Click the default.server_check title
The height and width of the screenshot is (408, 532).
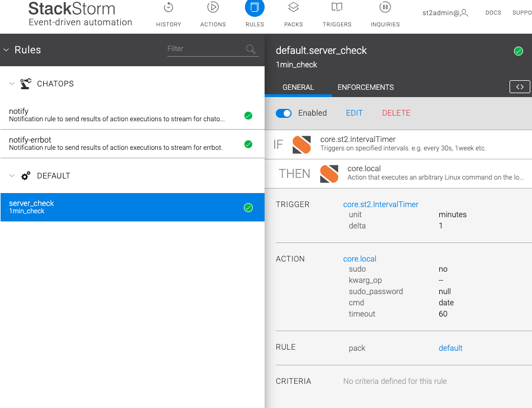pyautogui.click(x=321, y=51)
